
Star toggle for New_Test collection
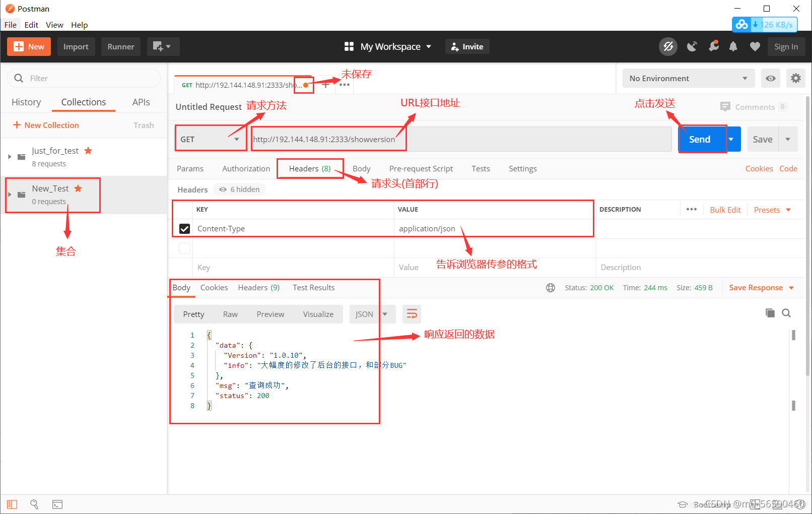[x=78, y=188]
